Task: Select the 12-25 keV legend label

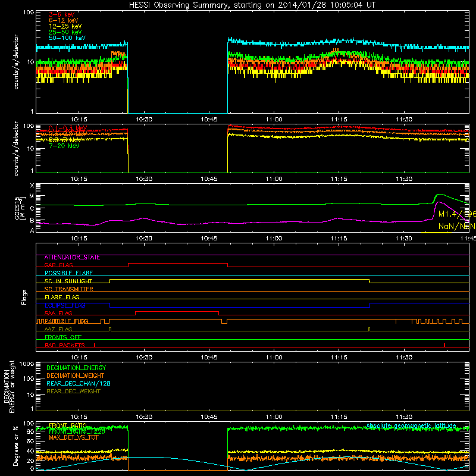Action: [65, 26]
